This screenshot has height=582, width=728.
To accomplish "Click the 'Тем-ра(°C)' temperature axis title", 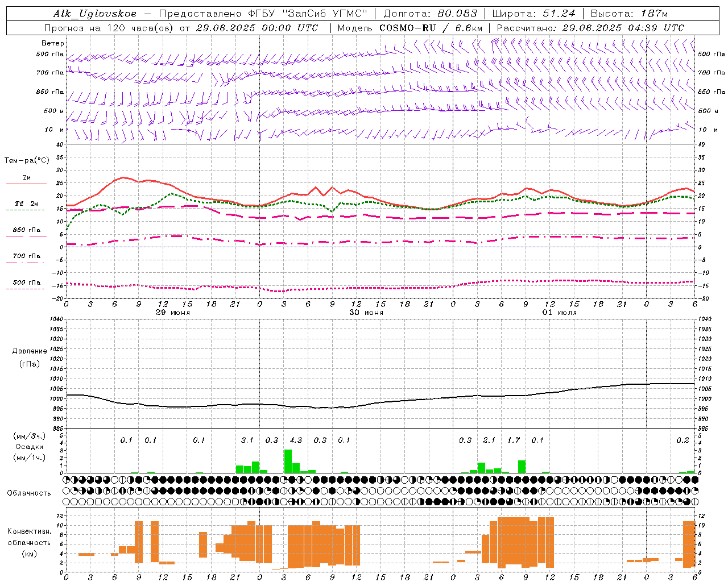I will (27, 161).
